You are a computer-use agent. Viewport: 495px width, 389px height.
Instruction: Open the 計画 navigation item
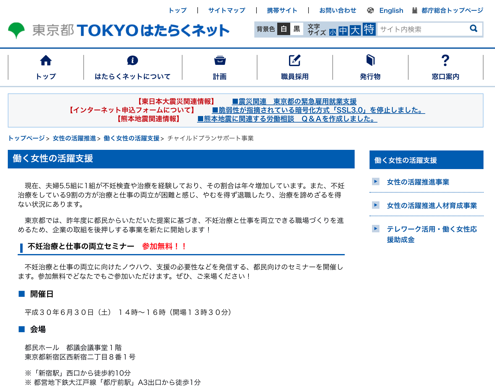click(220, 68)
